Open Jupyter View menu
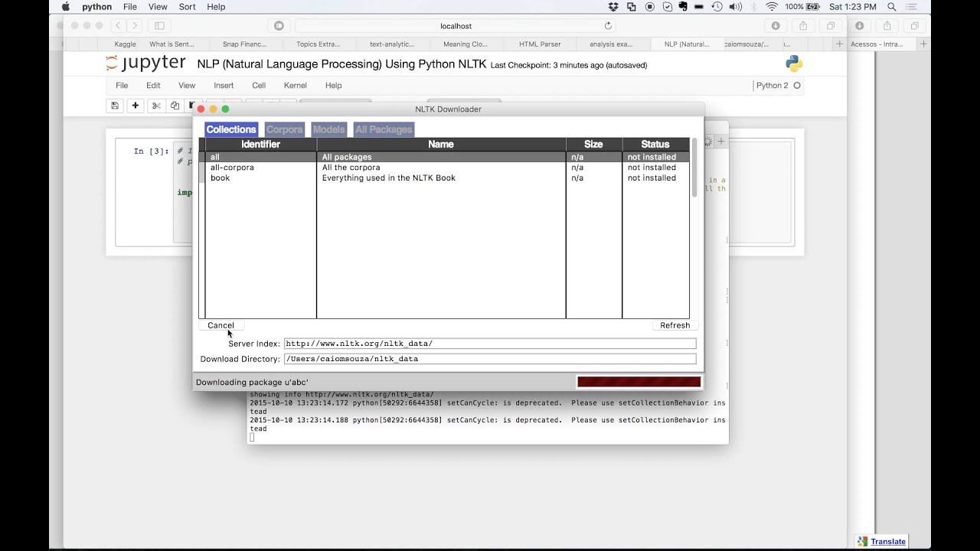This screenshot has width=980, height=551. (x=187, y=86)
